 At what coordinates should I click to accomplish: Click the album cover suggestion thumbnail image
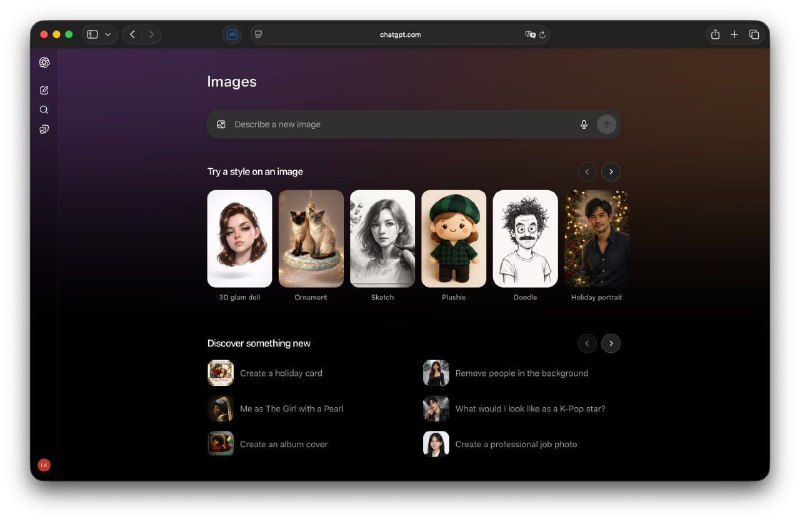[221, 444]
